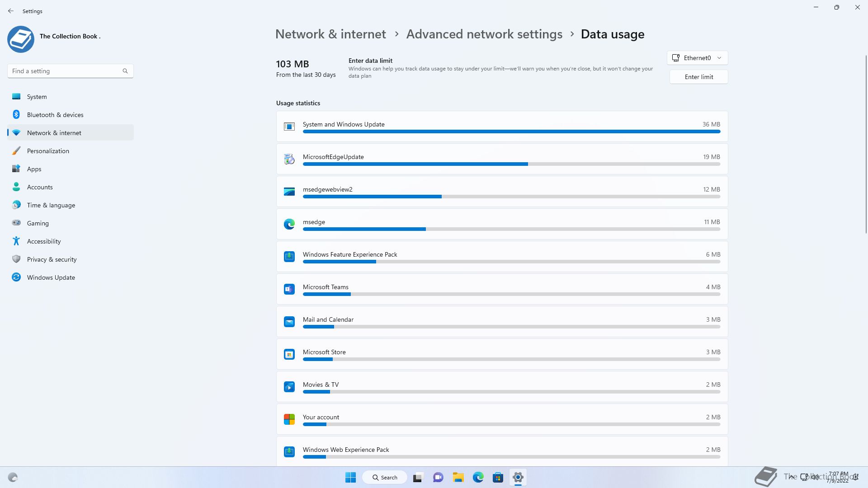Click the Movies & TV app icon
868x488 pixels.
(289, 387)
